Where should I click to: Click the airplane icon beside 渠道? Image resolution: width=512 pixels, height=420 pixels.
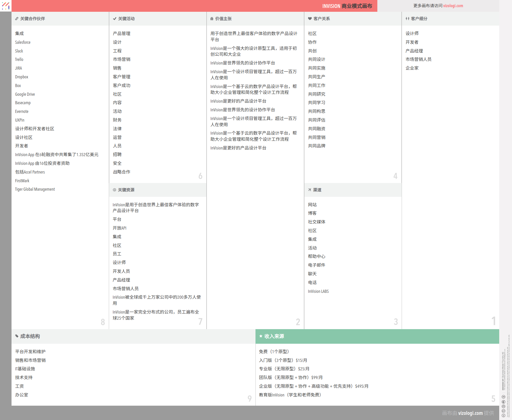pyautogui.click(x=310, y=190)
